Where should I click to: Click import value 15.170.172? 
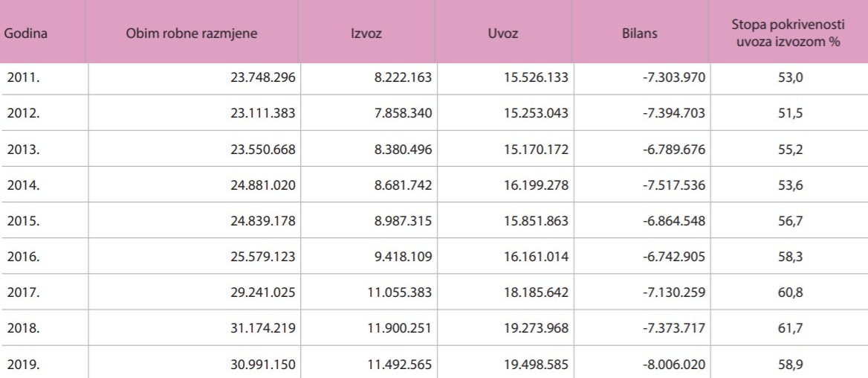pos(536,149)
